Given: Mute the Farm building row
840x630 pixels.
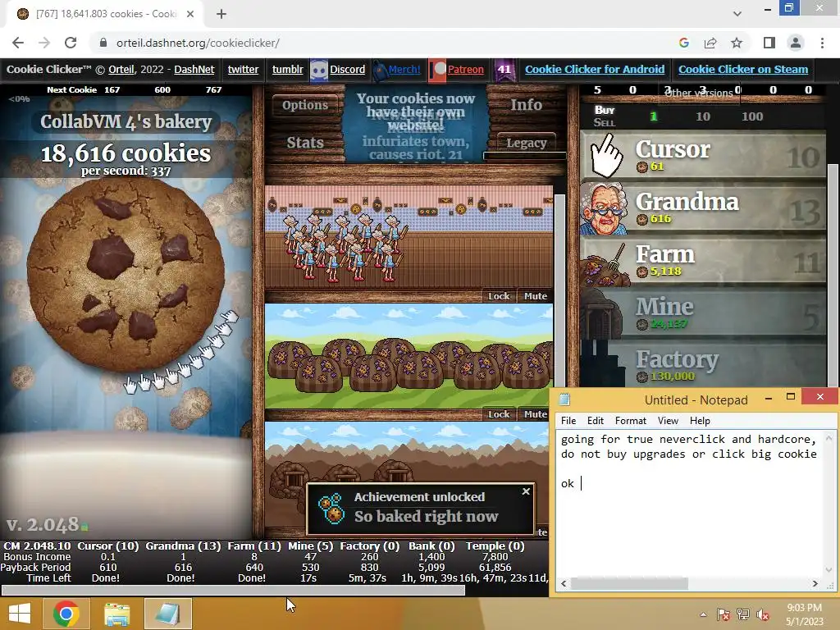Looking at the screenshot, I should 535,414.
